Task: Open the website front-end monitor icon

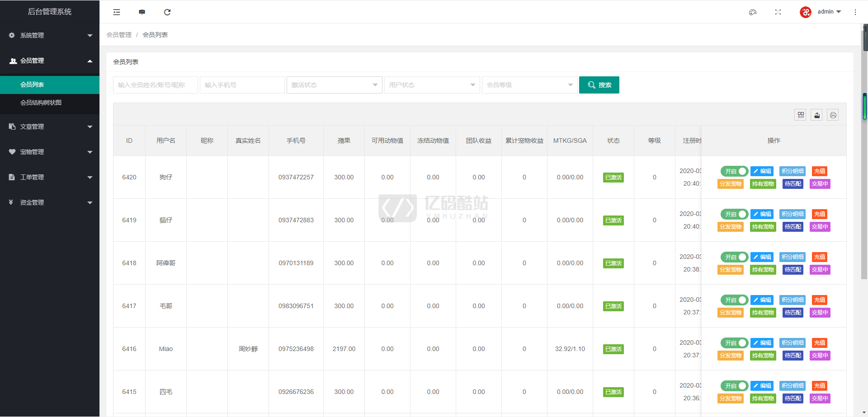Action: point(142,12)
